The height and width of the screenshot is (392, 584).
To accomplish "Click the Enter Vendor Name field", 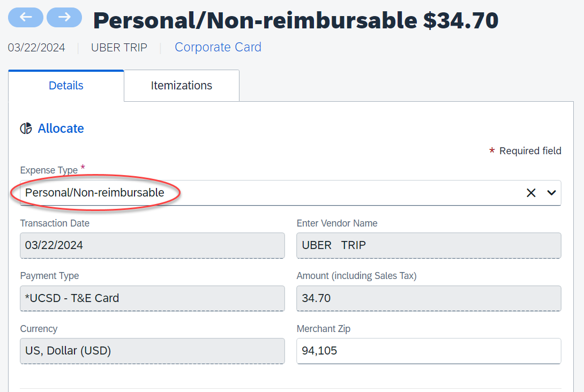I will pyautogui.click(x=429, y=245).
